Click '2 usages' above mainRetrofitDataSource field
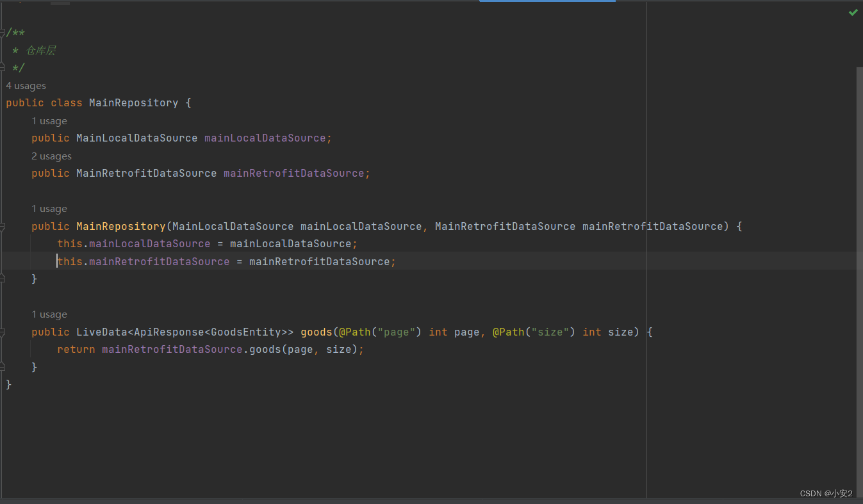The height and width of the screenshot is (504, 863). 51,156
